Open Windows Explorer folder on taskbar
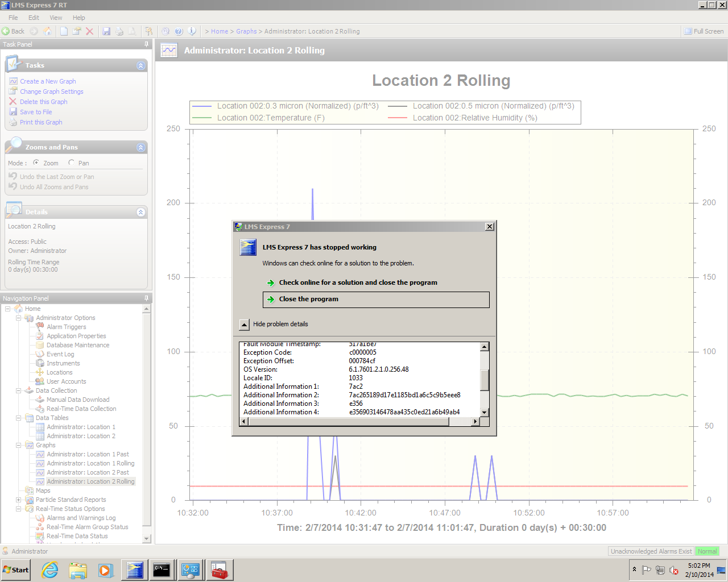 pos(78,570)
